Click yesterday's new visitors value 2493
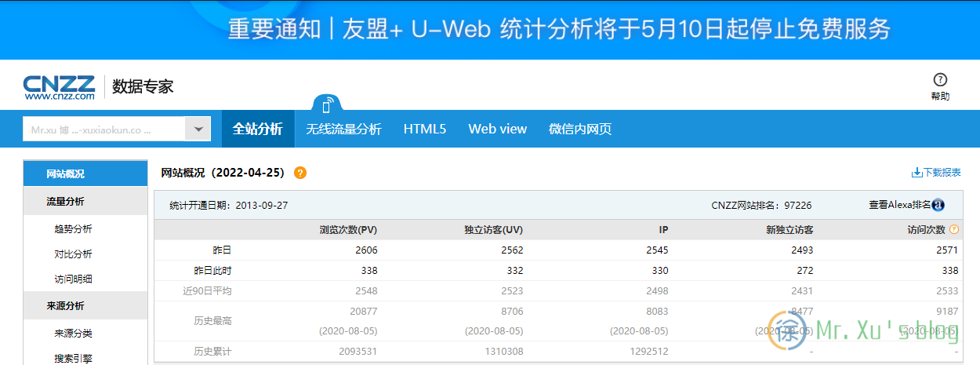980x365 pixels. (802, 250)
